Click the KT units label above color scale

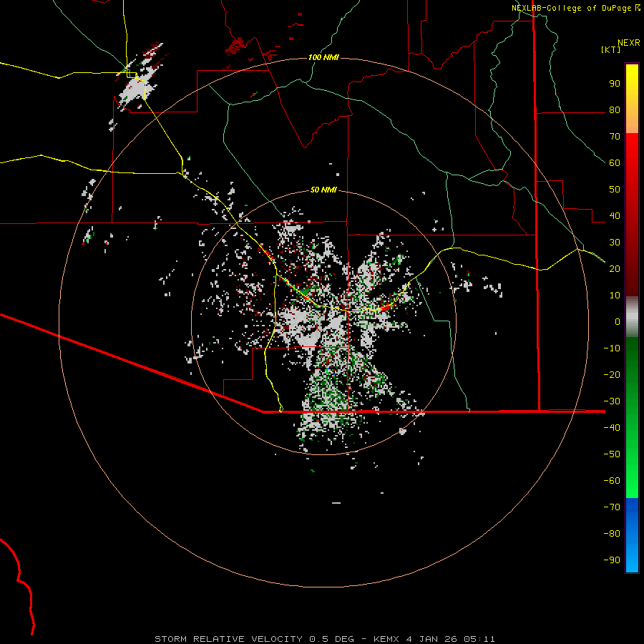(x=611, y=49)
